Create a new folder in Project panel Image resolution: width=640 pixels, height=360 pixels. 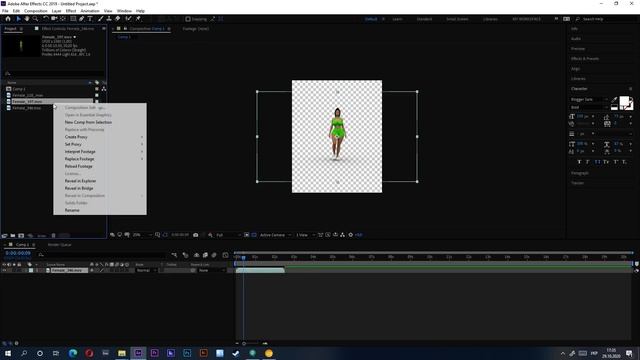click(13, 236)
